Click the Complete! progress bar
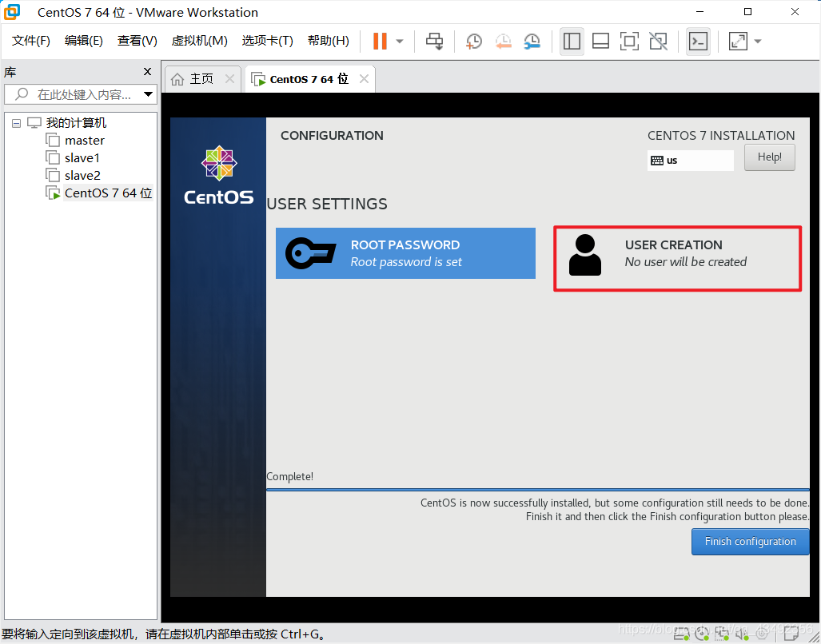The width and height of the screenshot is (821, 644). (x=538, y=490)
